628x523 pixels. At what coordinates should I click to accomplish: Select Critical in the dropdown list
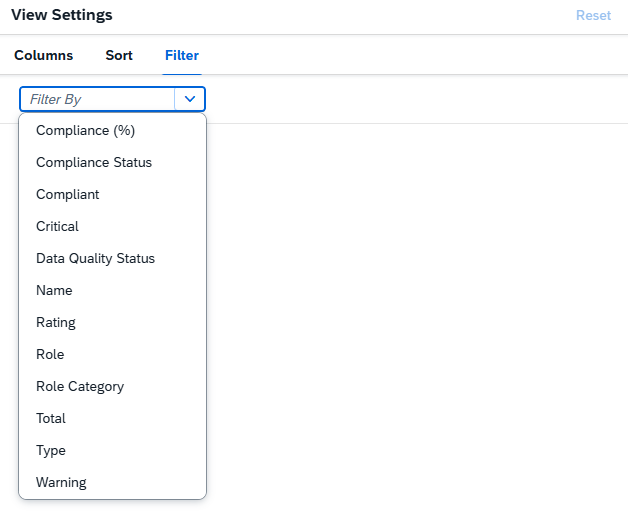[57, 226]
